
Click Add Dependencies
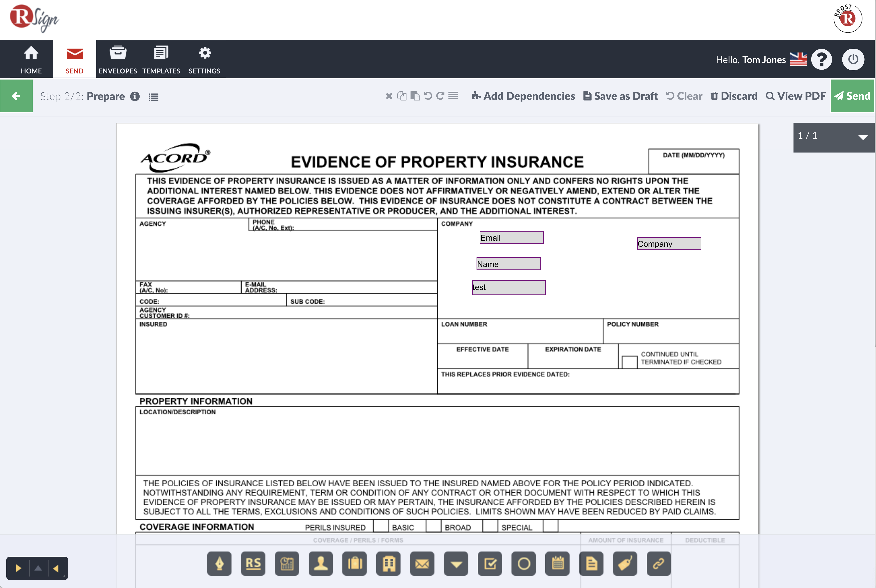click(x=523, y=96)
